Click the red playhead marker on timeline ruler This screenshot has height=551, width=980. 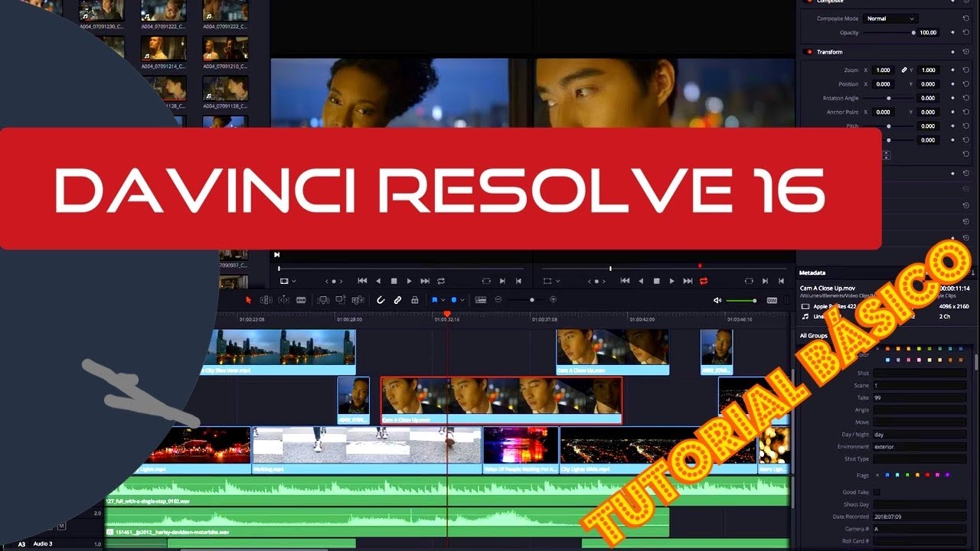[x=447, y=315]
